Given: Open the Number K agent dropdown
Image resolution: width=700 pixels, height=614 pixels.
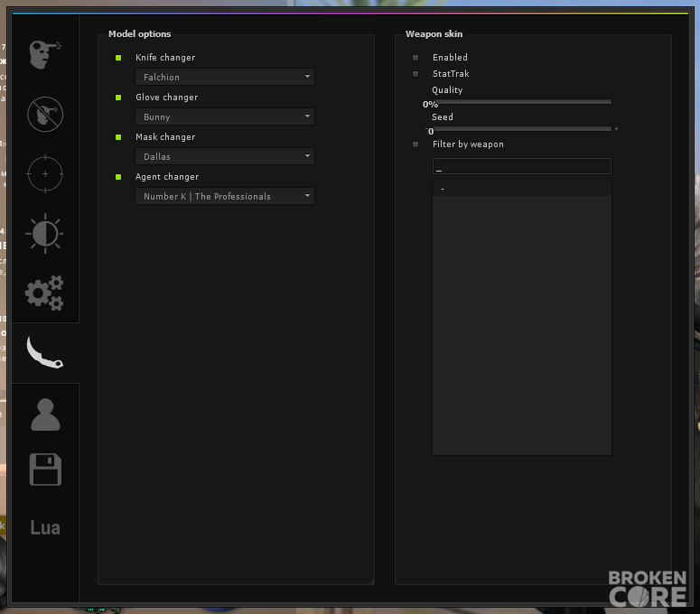Looking at the screenshot, I should [x=225, y=196].
